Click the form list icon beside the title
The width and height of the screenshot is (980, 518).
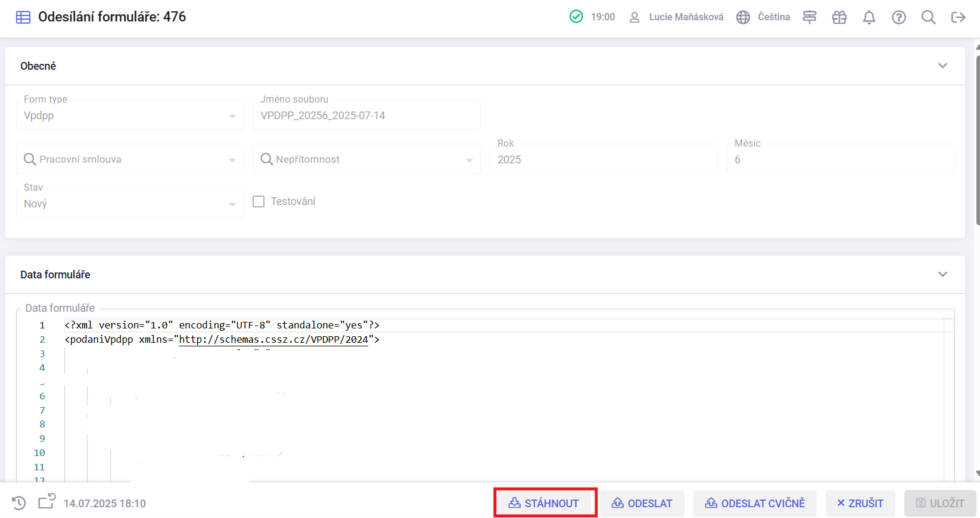23,17
